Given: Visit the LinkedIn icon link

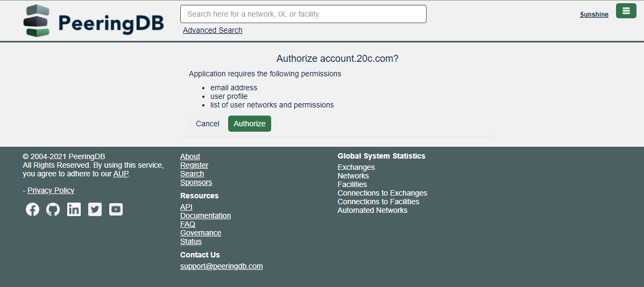Looking at the screenshot, I should point(74,209).
